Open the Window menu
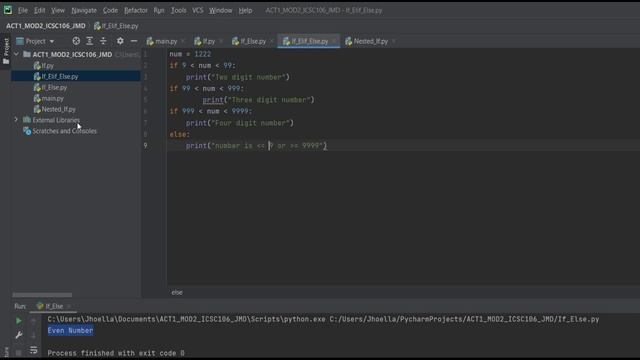This screenshot has height=360, width=640. click(x=220, y=10)
